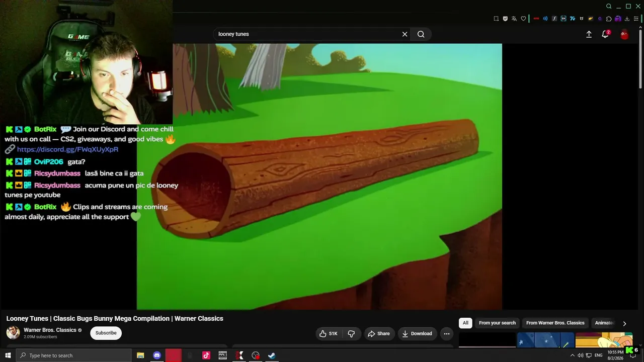Download the Looney Tunes video
The image size is (644, 362).
[417, 333]
